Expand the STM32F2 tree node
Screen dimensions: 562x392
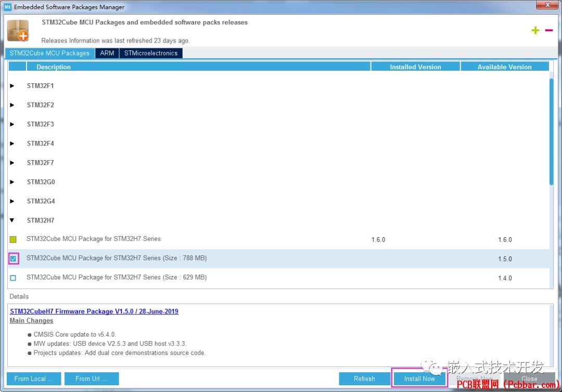[12, 105]
